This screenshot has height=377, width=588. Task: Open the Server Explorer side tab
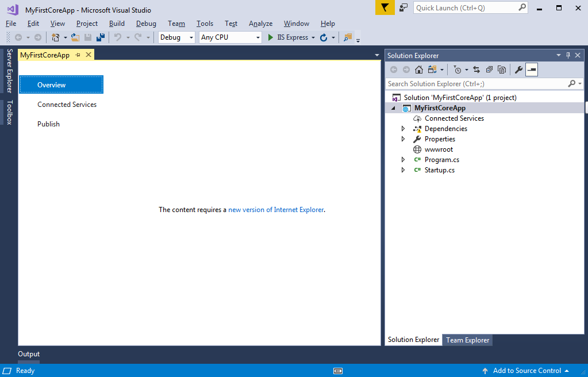(x=9, y=71)
